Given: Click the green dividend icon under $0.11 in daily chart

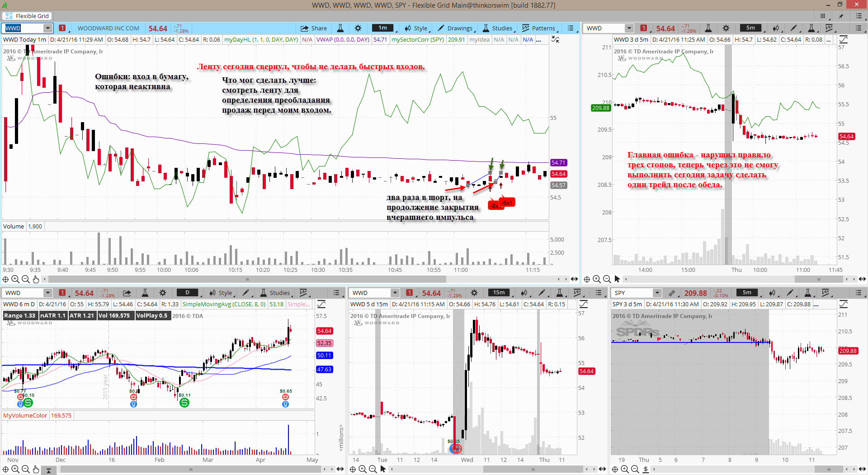Looking at the screenshot, I should tap(184, 403).
